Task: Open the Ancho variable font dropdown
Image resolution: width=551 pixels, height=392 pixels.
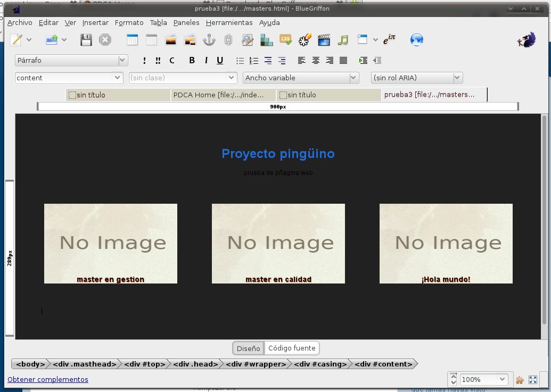Action: pos(301,78)
